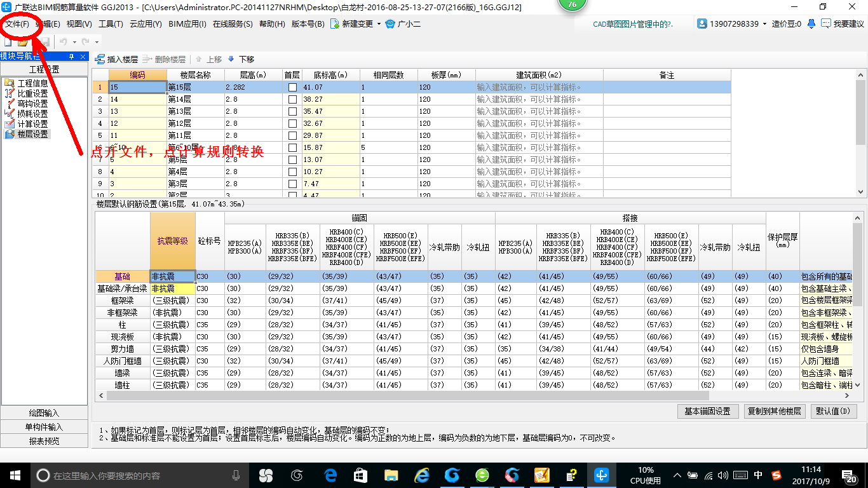Expand the 报表预览 navigation section
868x488 pixels.
point(44,441)
